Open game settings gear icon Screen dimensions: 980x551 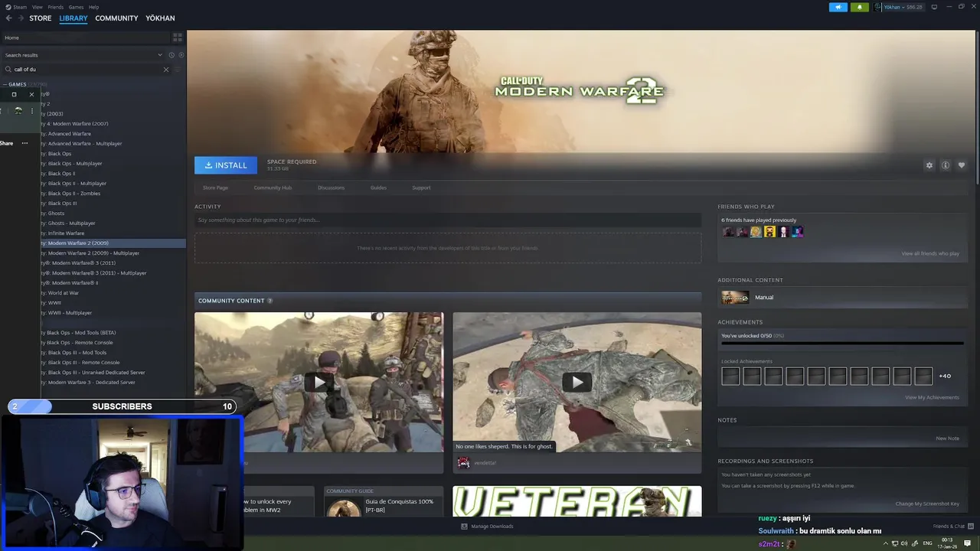(929, 165)
